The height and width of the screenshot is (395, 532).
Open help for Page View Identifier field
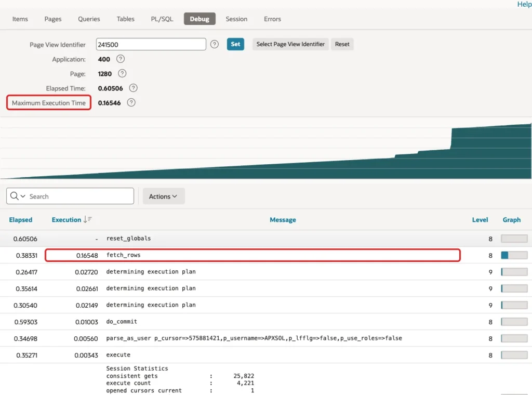point(215,44)
